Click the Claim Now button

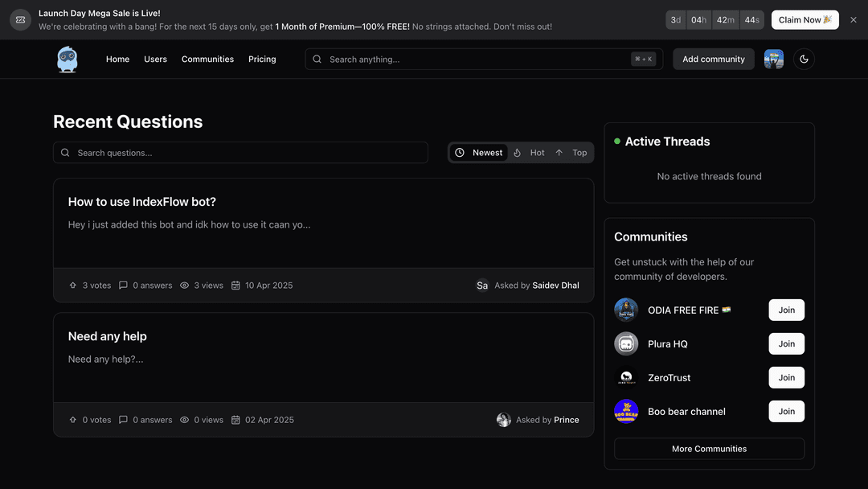coord(805,19)
